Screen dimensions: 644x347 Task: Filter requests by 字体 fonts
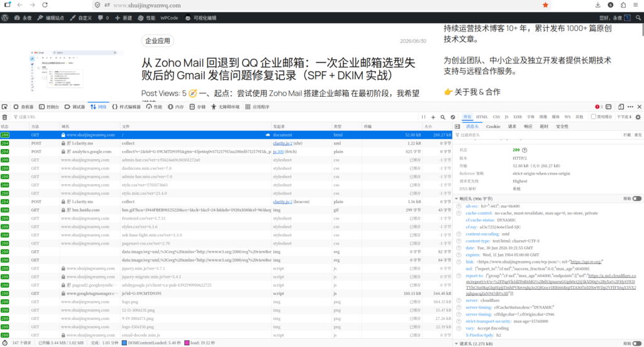click(531, 117)
